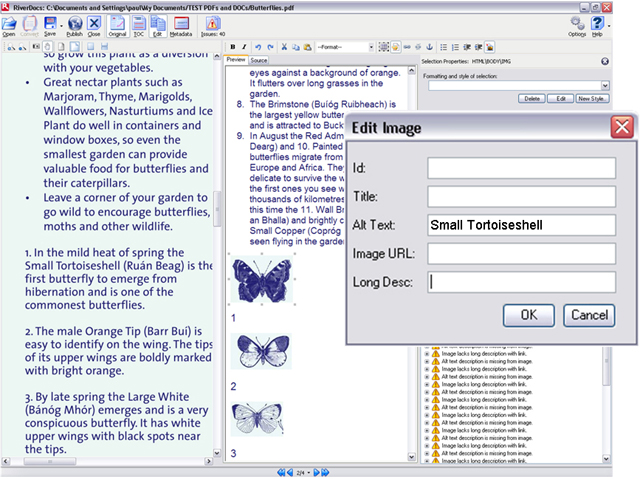The image size is (640, 479).
Task: Redo the last undone edit
Action: [270, 47]
